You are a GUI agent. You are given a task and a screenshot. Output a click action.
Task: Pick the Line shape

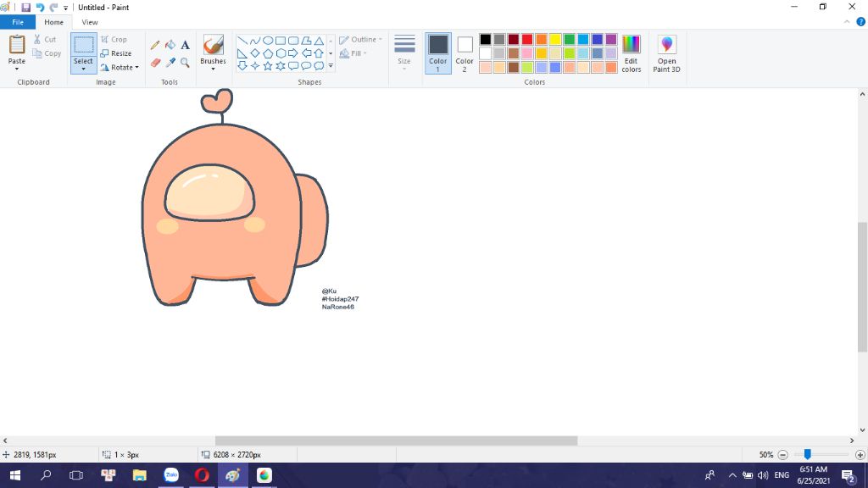[242, 41]
